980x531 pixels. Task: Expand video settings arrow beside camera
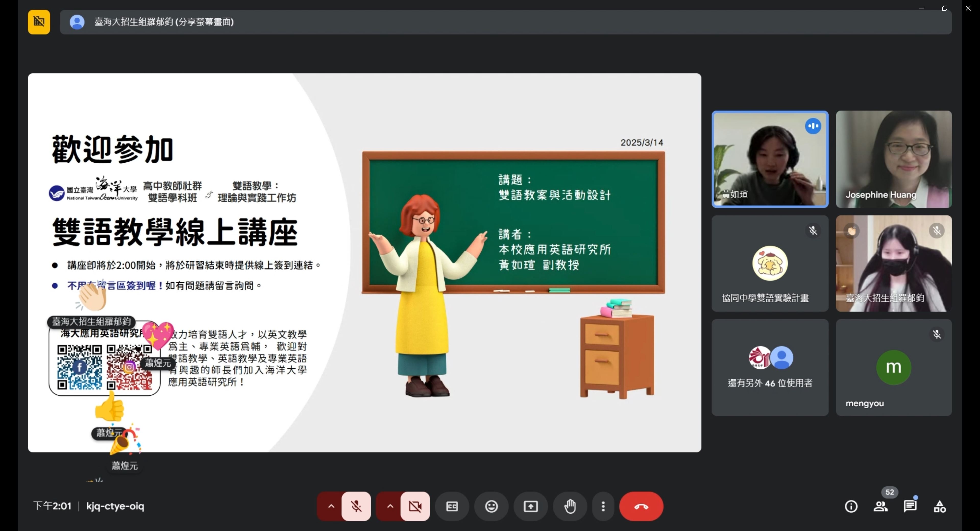(390, 506)
